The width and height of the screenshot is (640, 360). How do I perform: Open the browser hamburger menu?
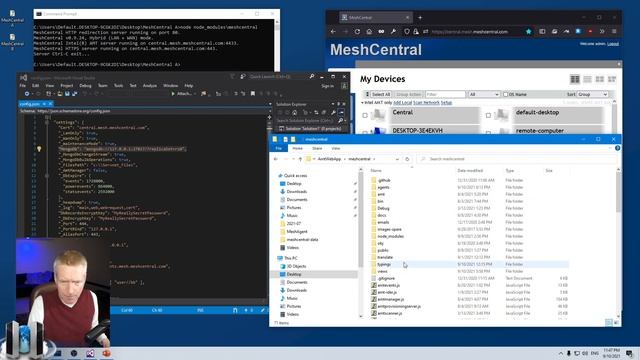tap(614, 31)
